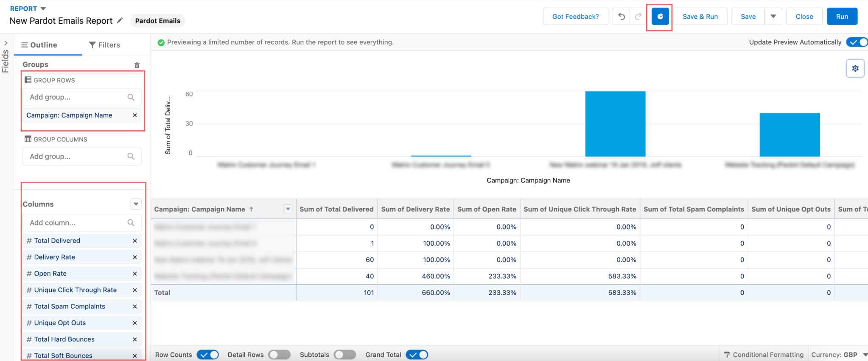The height and width of the screenshot is (361, 868).
Task: Toggle Row Counts switch
Action: pos(208,355)
